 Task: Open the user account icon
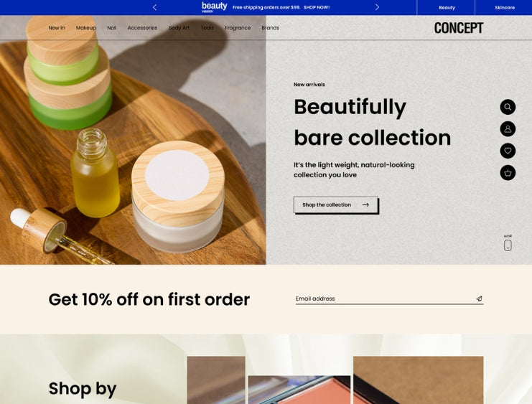pos(508,129)
